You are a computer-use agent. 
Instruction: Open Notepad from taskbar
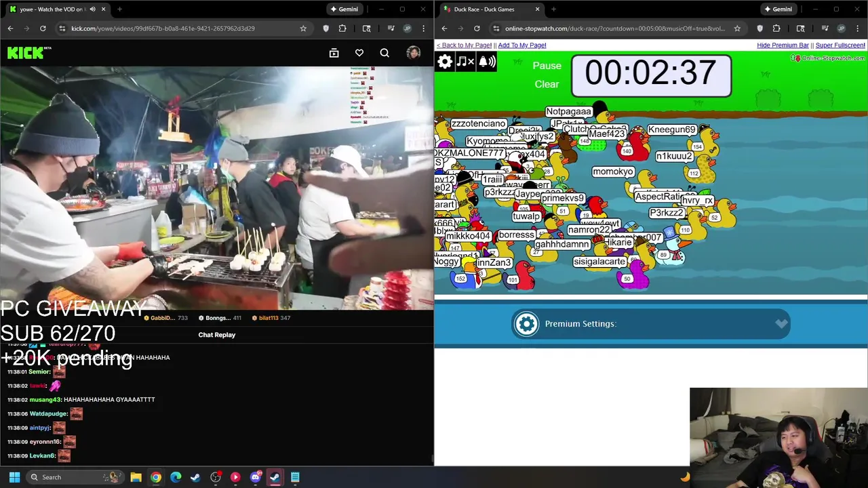(295, 477)
